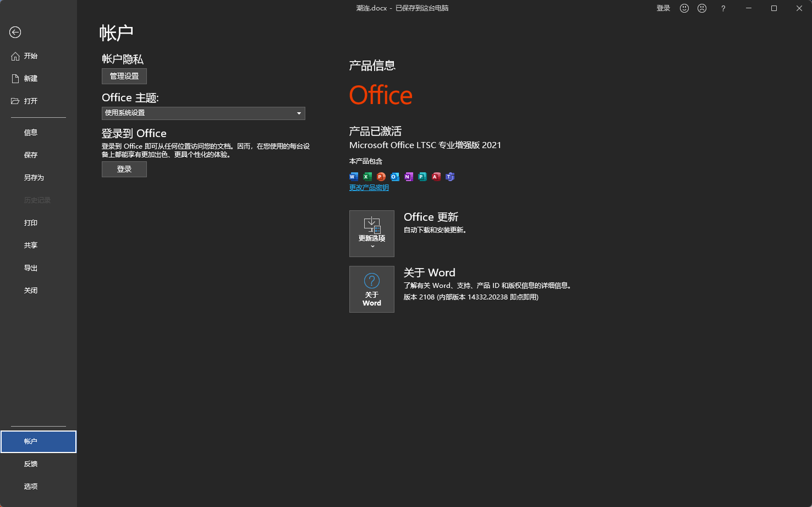
Task: Click the smiley feedback icon in title bar
Action: [x=684, y=8]
